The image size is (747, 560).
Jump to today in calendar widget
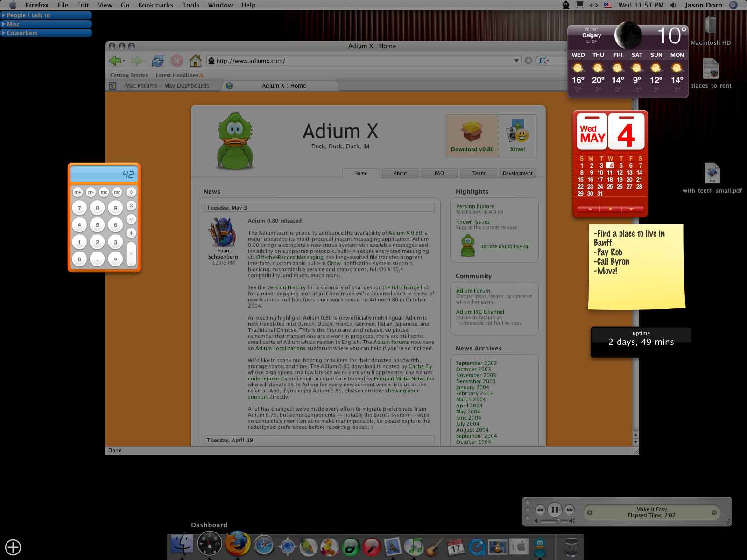pyautogui.click(x=611, y=209)
